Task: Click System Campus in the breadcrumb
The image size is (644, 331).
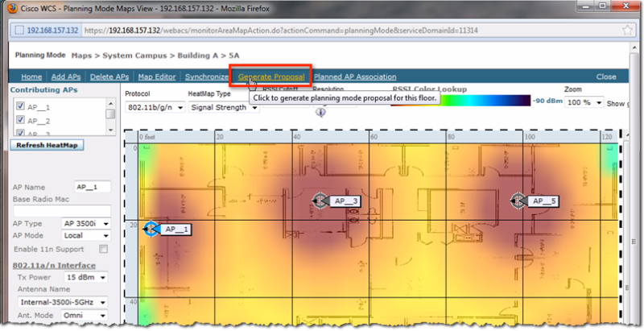Action: [134, 56]
